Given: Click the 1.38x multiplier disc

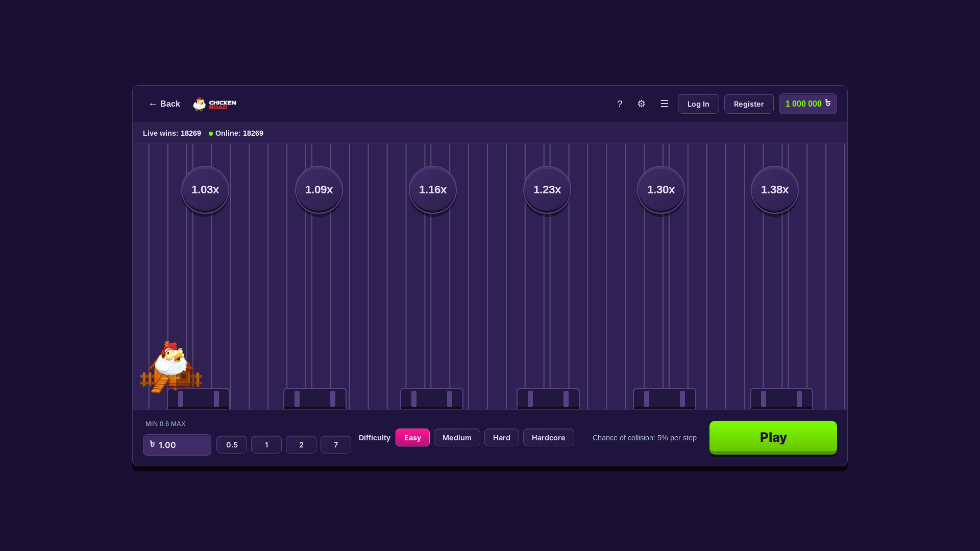Looking at the screenshot, I should 775,190.
